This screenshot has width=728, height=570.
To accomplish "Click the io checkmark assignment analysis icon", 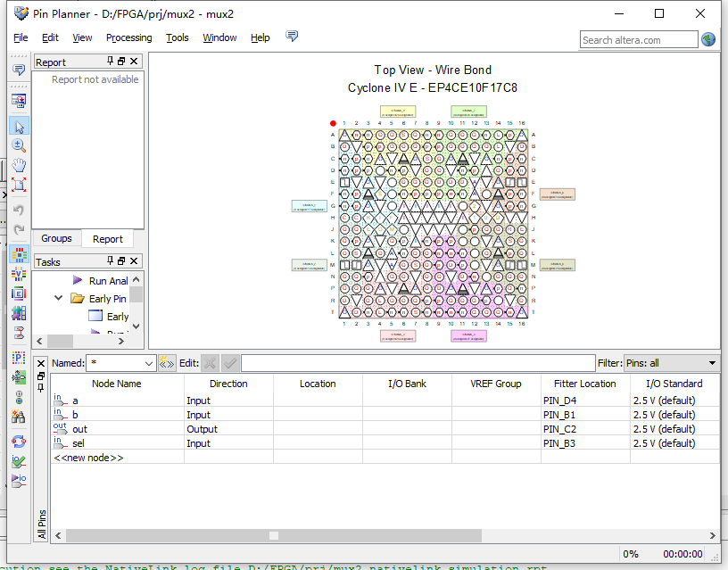I will tap(19, 461).
